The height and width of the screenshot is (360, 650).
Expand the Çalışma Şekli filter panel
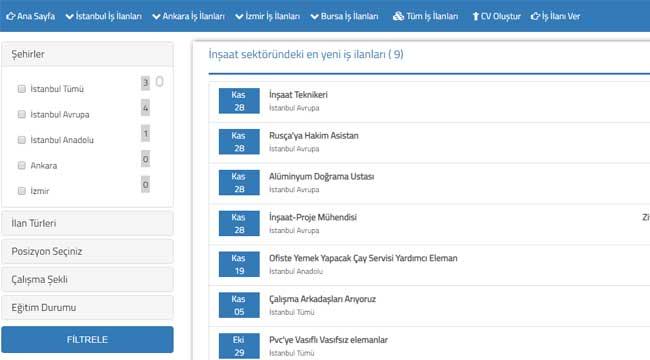click(x=87, y=280)
